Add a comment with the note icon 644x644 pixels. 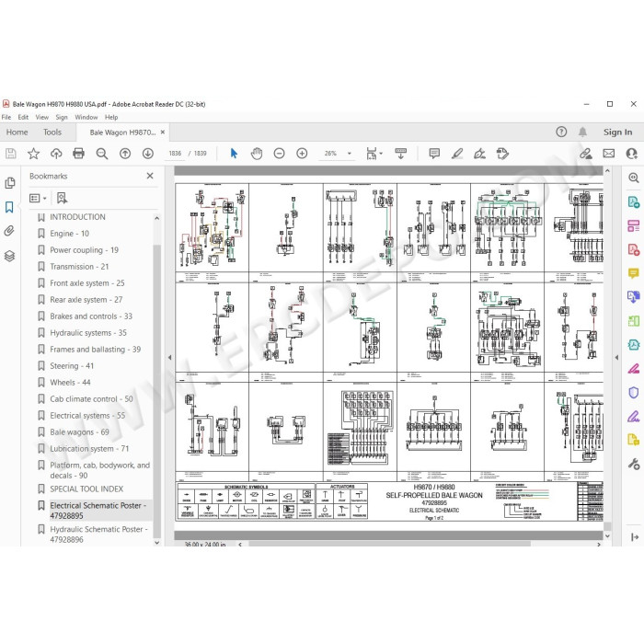434,154
